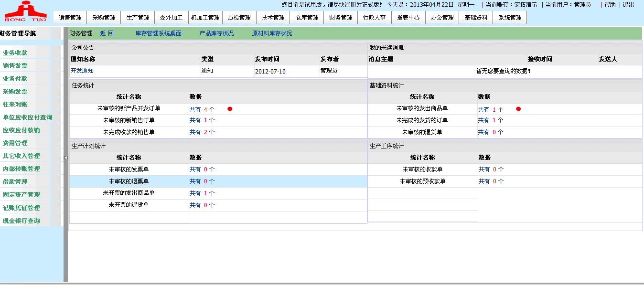Screen dimensions: 644x285
Task: Open count link for 未审核的发票单
Action: point(202,169)
